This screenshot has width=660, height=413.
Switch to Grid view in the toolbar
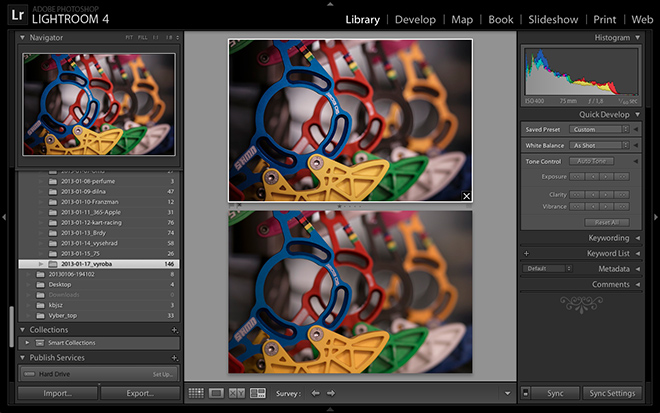tap(196, 393)
